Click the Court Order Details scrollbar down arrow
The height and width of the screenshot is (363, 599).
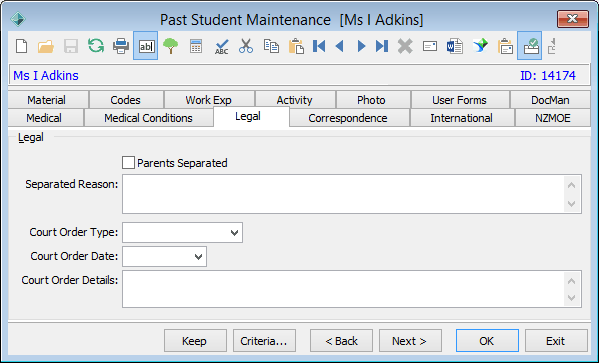tap(571, 298)
